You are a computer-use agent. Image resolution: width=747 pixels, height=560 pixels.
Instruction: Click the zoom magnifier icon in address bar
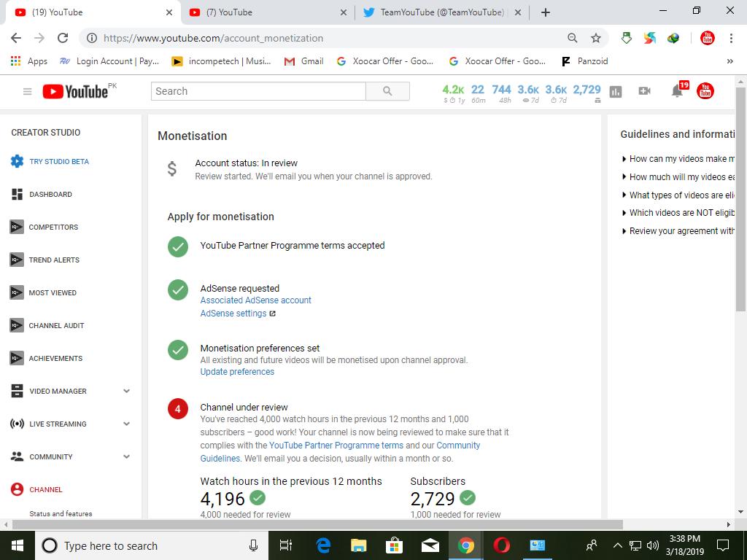(x=573, y=38)
